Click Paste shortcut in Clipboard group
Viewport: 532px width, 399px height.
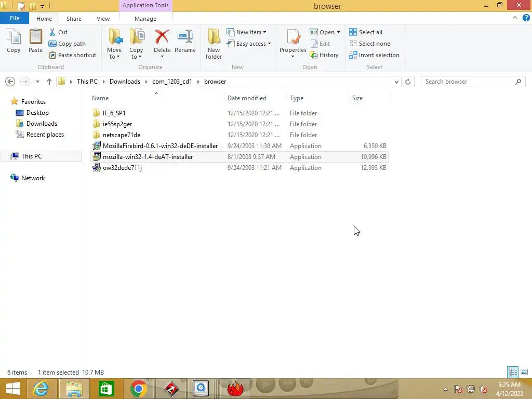point(73,55)
